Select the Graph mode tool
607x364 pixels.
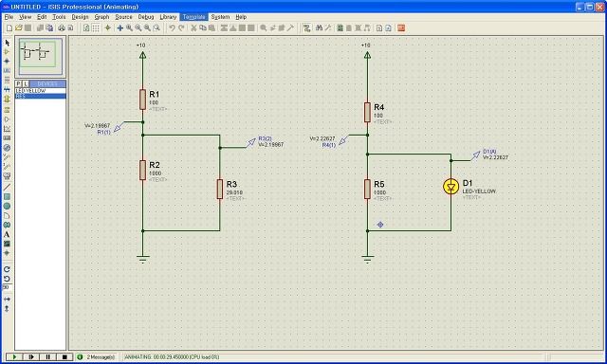click(7, 129)
